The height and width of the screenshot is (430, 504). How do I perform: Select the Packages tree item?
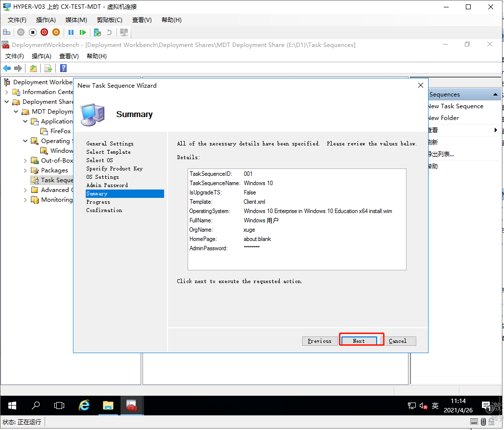point(54,170)
